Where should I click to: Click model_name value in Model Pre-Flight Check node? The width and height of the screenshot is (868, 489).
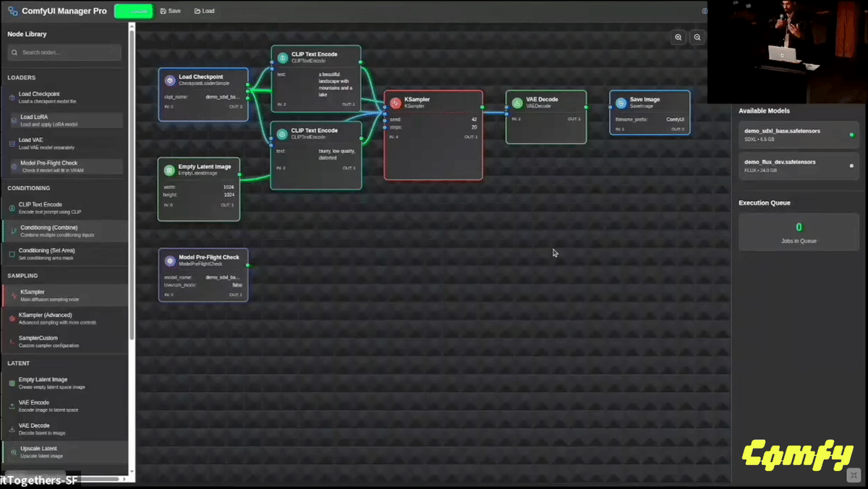224,277
